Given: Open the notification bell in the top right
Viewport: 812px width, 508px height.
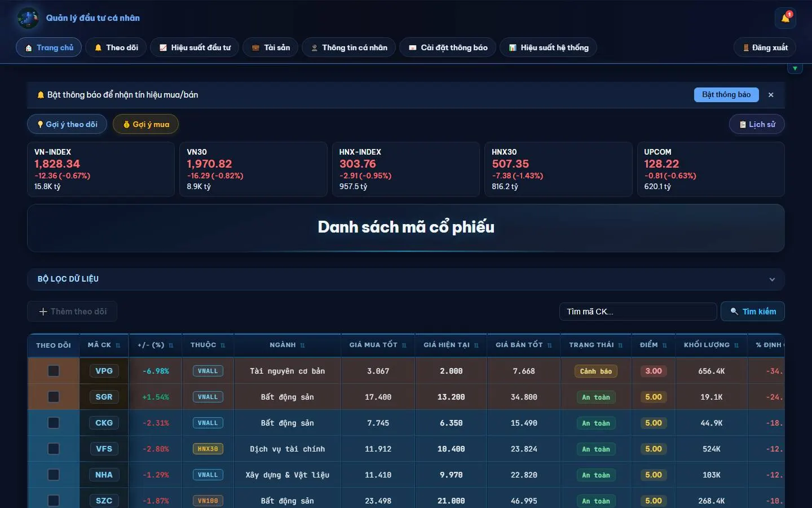Looking at the screenshot, I should (x=785, y=18).
